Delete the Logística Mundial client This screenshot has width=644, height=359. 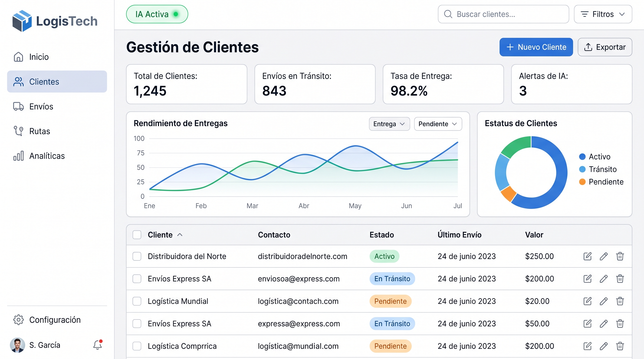click(620, 301)
